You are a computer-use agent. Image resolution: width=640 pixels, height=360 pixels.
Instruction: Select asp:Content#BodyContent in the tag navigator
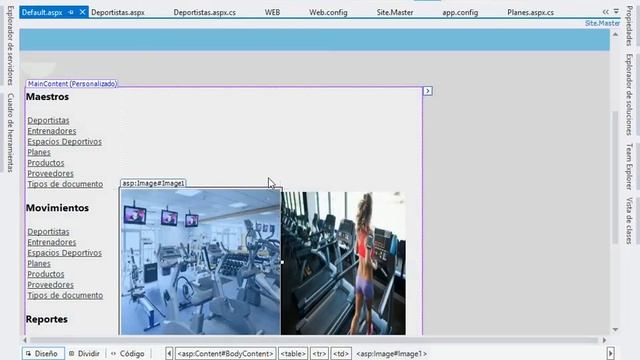pyautogui.click(x=226, y=353)
